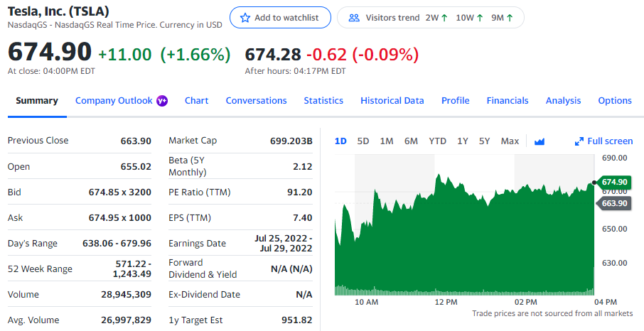Click the Visitors trend label
The width and height of the screenshot is (644, 331).
pos(392,18)
